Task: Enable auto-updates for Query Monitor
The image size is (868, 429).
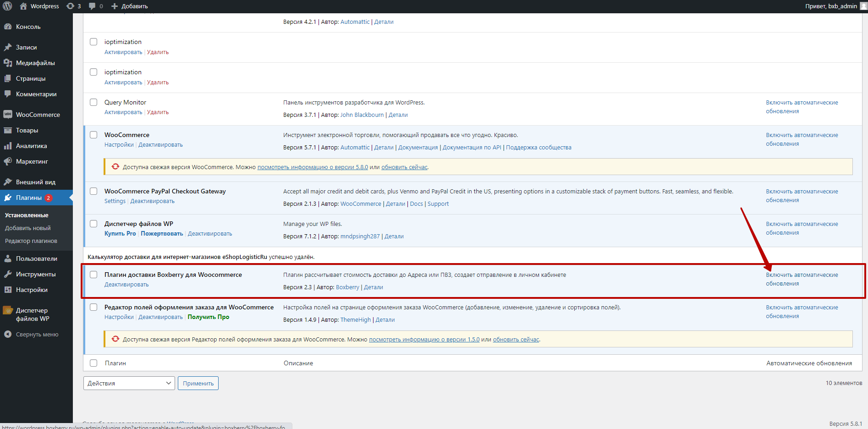Action: coord(802,107)
